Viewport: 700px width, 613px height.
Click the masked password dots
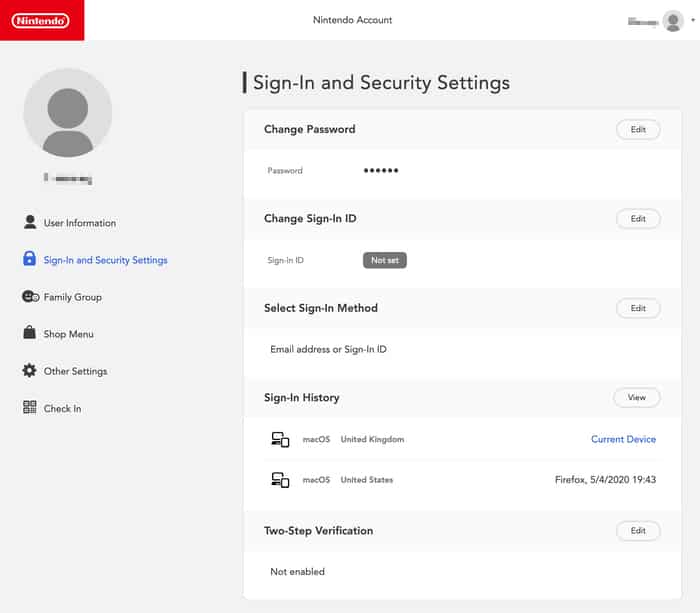pos(381,171)
